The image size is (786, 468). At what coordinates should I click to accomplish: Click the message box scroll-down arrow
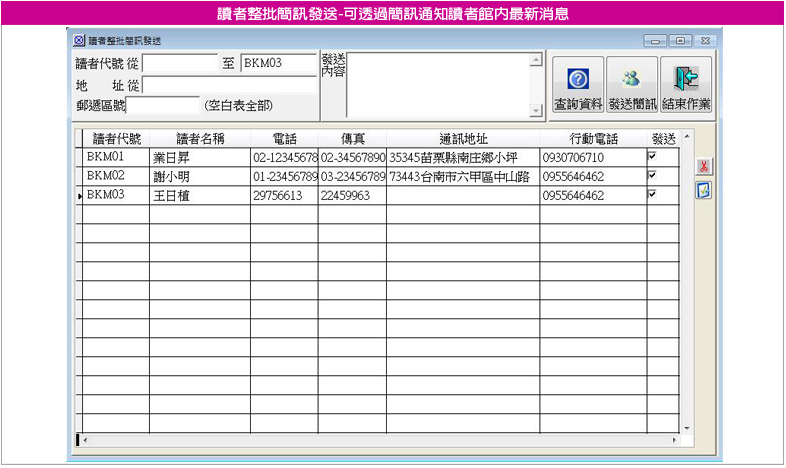(536, 110)
